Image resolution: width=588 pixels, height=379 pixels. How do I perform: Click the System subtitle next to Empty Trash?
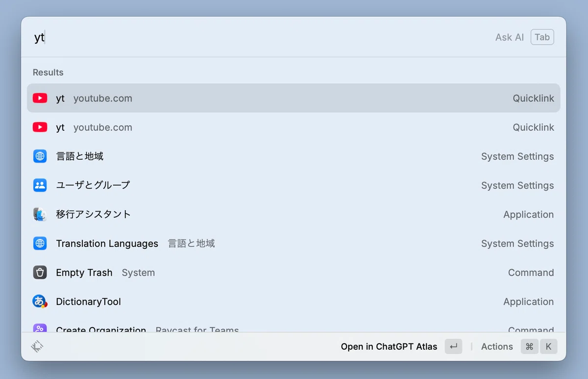(x=138, y=273)
